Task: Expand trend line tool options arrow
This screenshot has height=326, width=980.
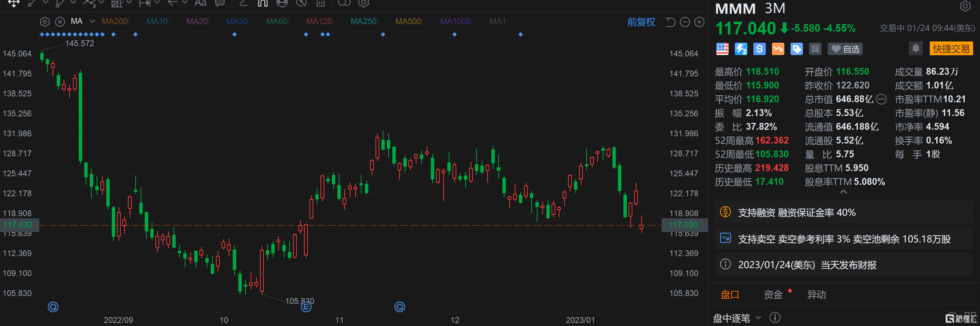Action: coord(45,2)
